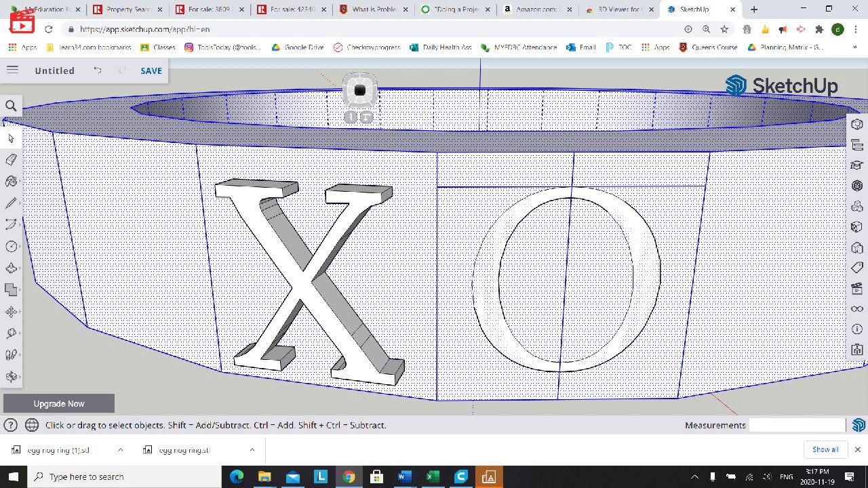Viewport: 868px width, 488px height.
Task: Open the Scenes clapperboard panel
Action: pos(857,289)
